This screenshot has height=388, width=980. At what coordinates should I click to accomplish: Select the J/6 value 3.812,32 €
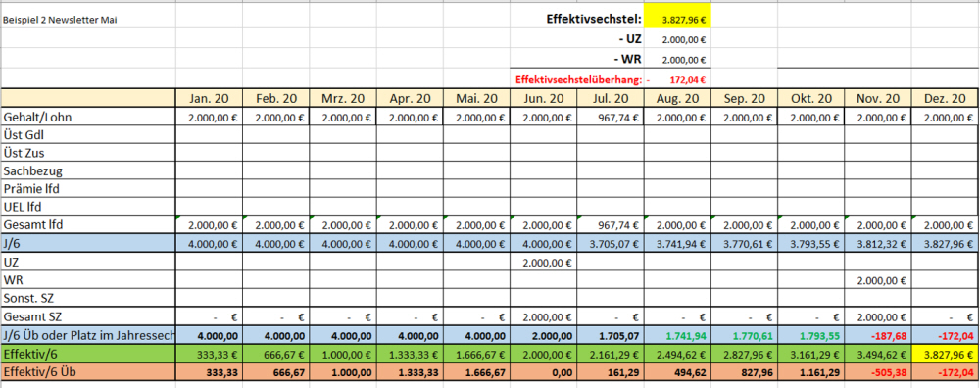click(877, 244)
